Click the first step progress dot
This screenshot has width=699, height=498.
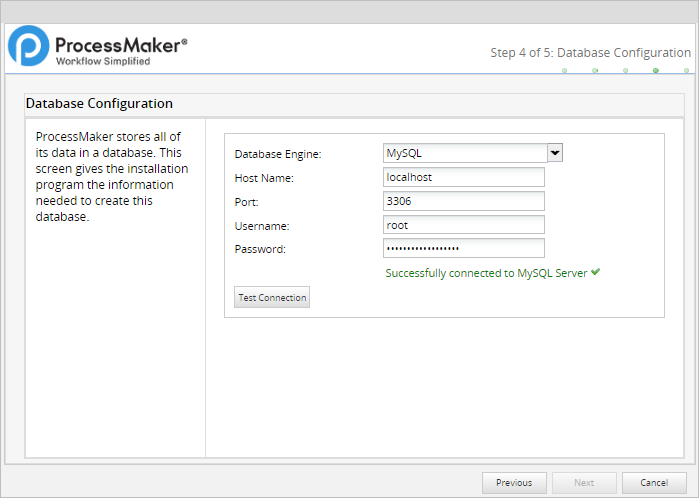coord(564,71)
